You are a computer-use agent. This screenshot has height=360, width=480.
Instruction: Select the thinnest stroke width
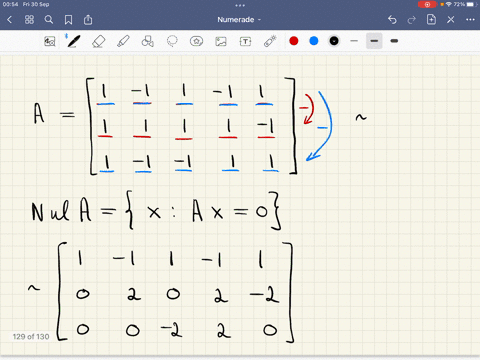(354, 41)
